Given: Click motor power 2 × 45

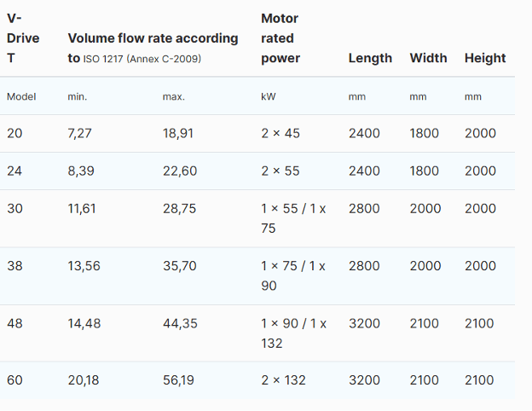Looking at the screenshot, I should (x=280, y=133).
